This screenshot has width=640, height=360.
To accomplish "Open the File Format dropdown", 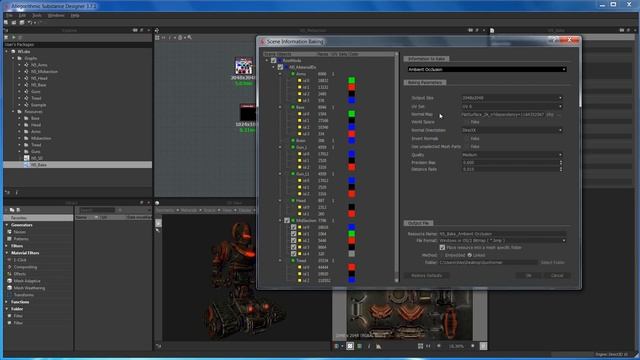I will (x=502, y=240).
